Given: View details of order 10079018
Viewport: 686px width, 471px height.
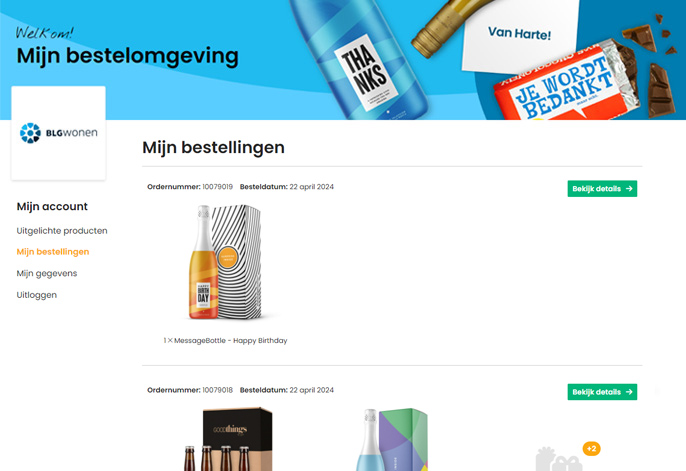Looking at the screenshot, I should [x=602, y=392].
